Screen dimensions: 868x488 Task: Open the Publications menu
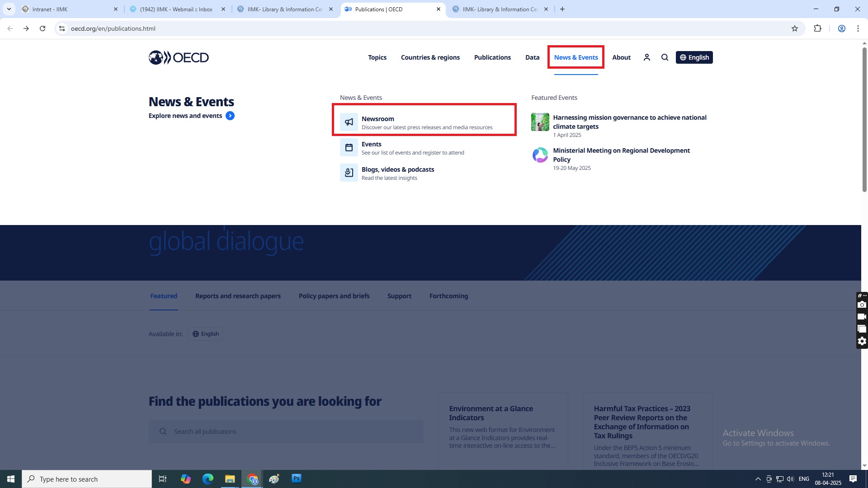click(x=492, y=57)
